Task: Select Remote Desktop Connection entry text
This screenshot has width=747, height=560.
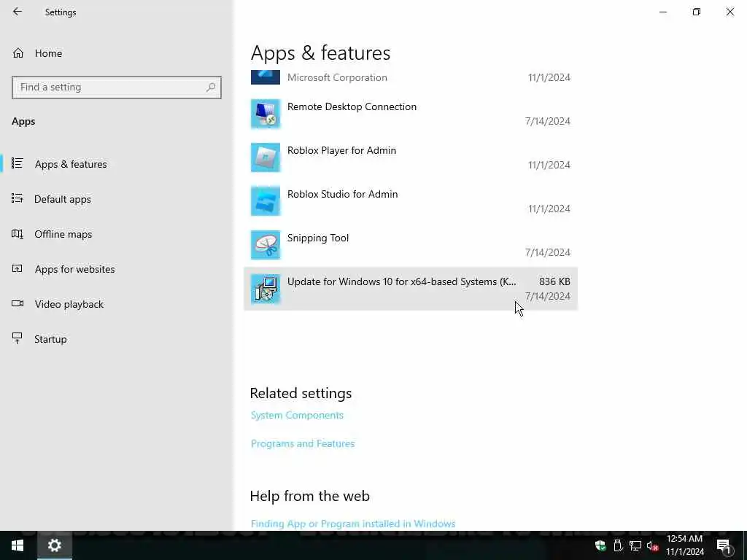Action: (352, 106)
